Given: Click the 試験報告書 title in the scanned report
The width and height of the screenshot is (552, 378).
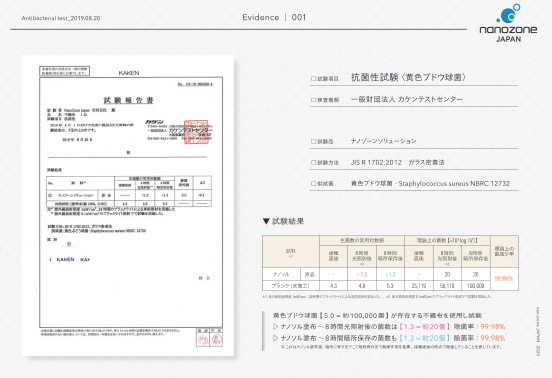Looking at the screenshot, I should click(x=128, y=100).
